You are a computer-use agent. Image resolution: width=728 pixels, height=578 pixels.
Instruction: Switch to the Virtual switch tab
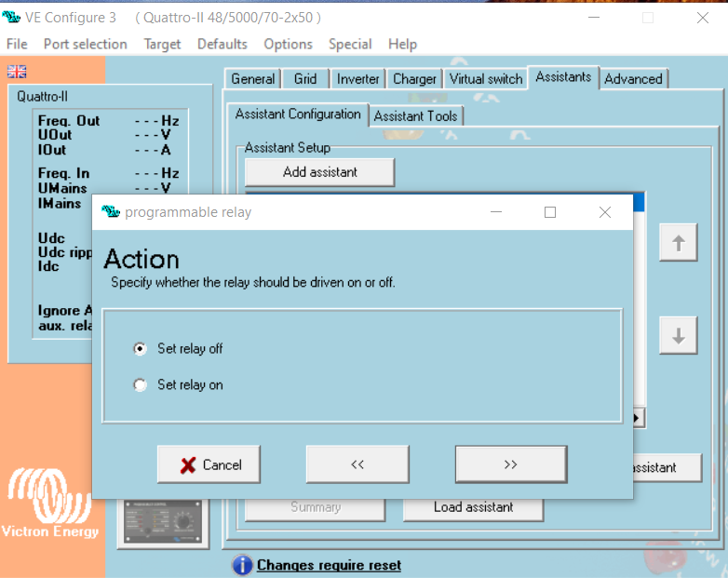[486, 79]
